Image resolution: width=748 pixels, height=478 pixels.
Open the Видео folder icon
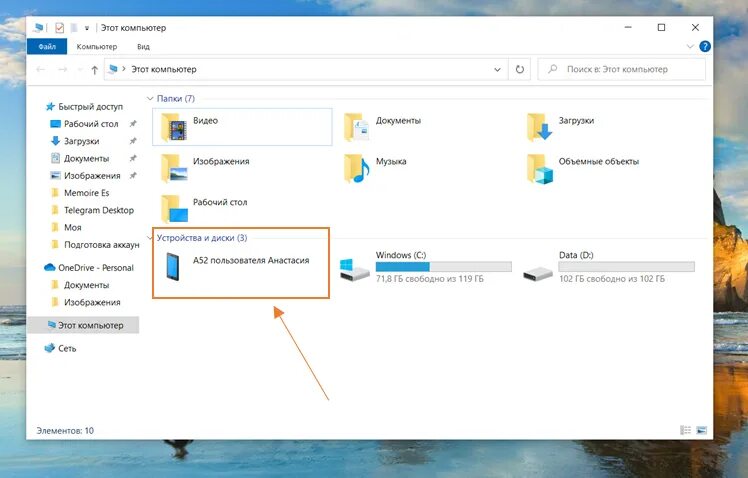174,128
